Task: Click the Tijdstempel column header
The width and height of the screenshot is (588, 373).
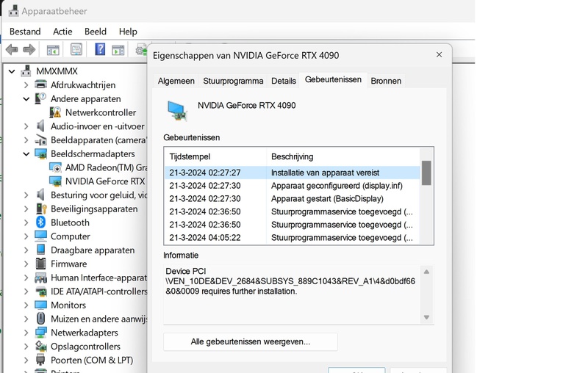Action: coord(215,156)
